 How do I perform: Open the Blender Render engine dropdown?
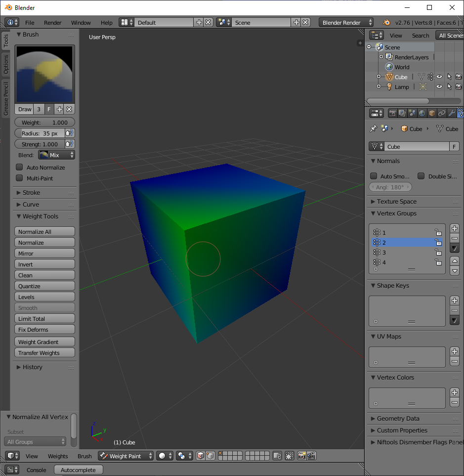click(346, 22)
